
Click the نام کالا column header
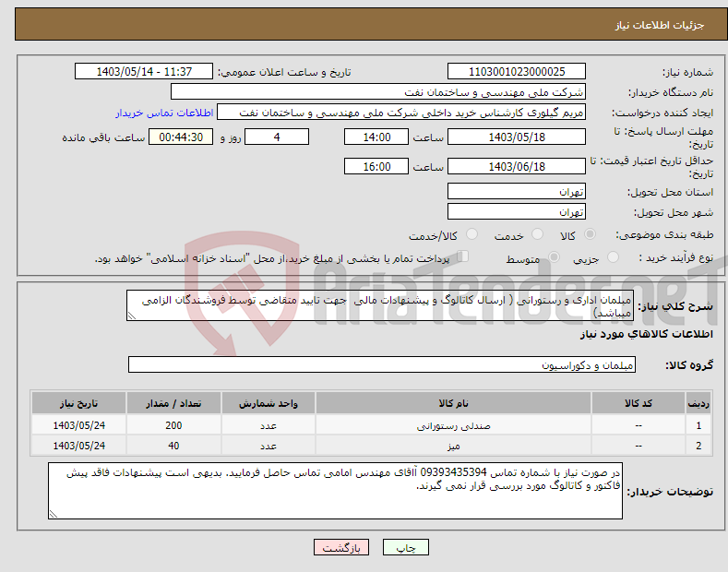[453, 403]
